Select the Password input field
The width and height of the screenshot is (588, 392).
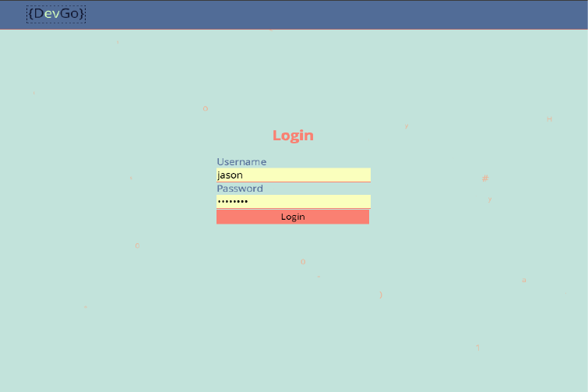click(294, 202)
